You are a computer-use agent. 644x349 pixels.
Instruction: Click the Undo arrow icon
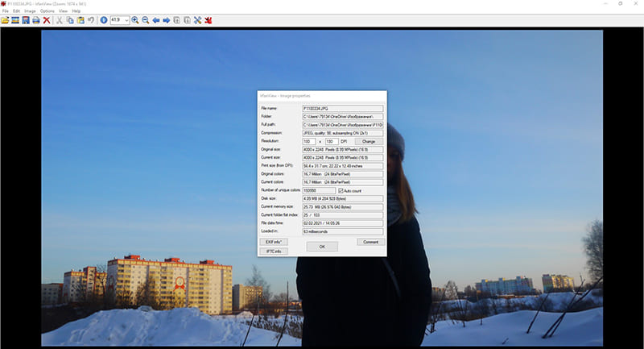tap(91, 20)
